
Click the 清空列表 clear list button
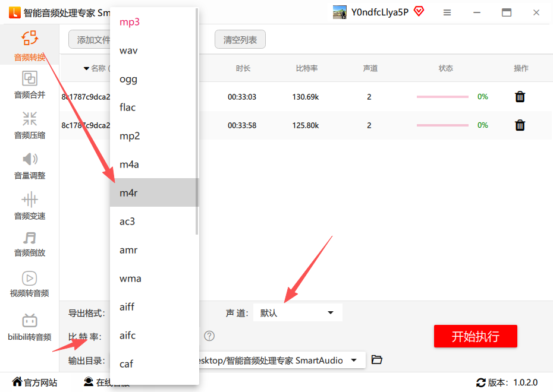click(x=240, y=40)
